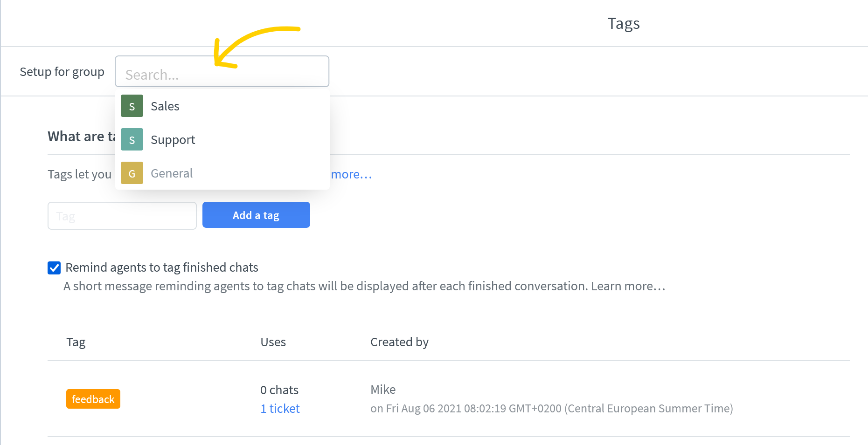Click the Setup for group label
Image resolution: width=868 pixels, height=445 pixels.
click(62, 72)
